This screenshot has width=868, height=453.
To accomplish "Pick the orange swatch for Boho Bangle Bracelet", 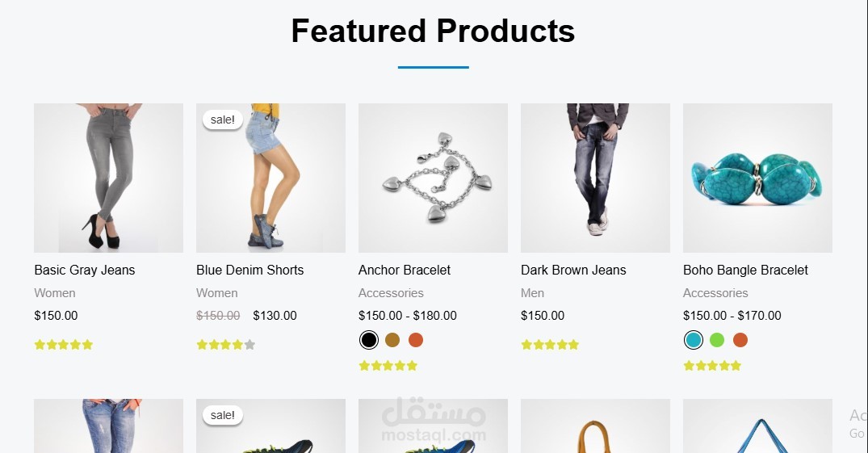I will click(x=740, y=339).
